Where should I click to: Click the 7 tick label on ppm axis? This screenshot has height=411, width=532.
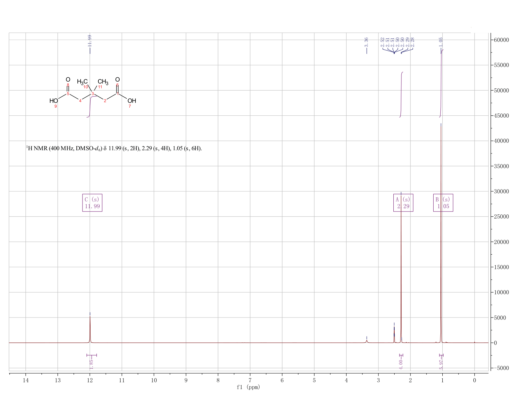(x=250, y=381)
